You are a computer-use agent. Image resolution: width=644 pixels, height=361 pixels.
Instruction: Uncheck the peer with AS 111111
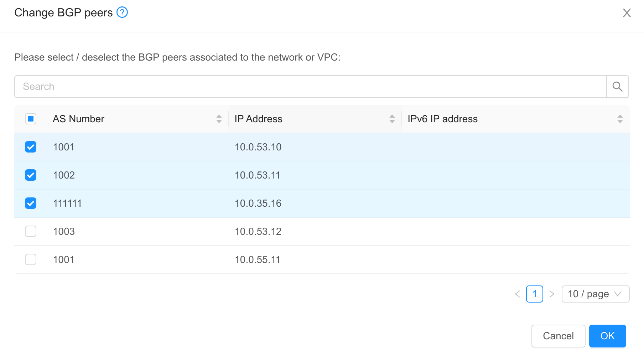31,203
